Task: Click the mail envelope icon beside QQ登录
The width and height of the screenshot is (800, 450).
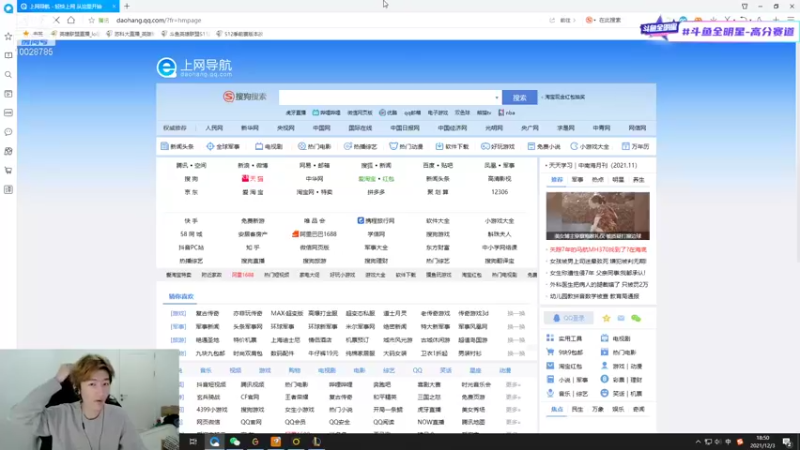Action: pos(621,318)
